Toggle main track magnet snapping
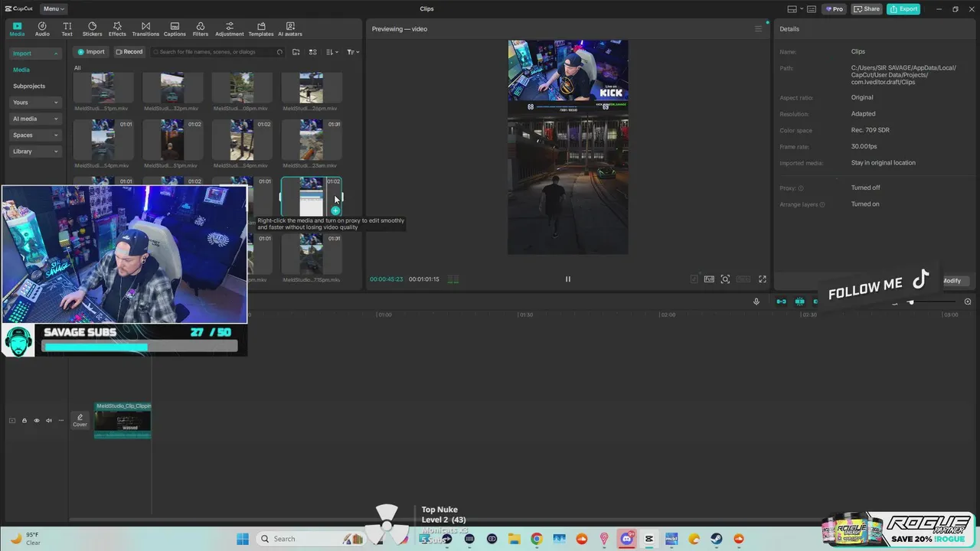Viewport: 980px width, 551px height. 781,302
